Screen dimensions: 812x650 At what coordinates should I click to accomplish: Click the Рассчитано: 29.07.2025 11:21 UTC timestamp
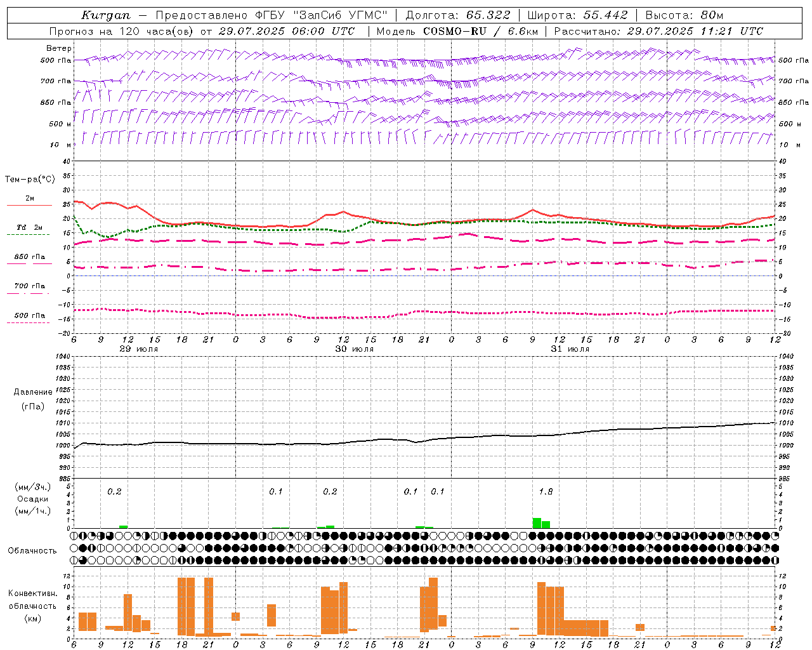[x=658, y=31]
